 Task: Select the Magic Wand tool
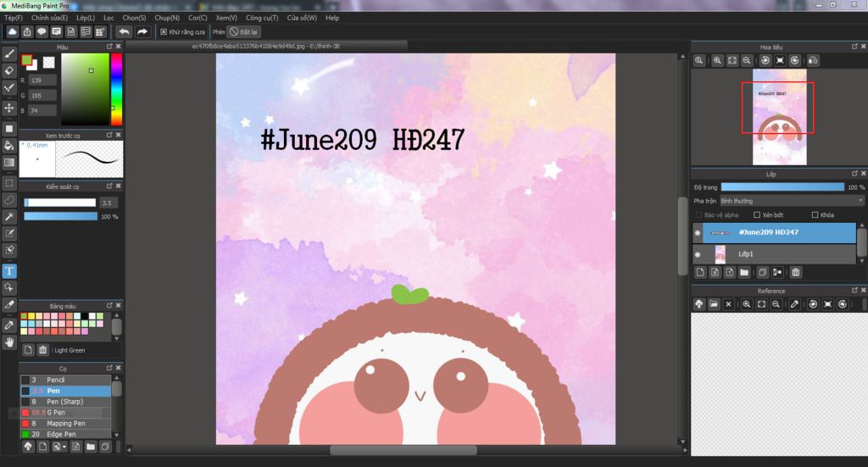point(8,216)
